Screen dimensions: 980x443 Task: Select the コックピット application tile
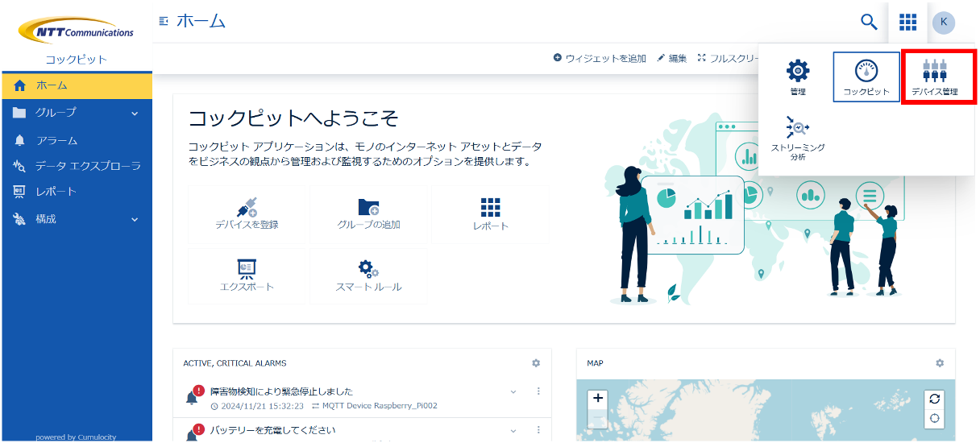pyautogui.click(x=866, y=77)
